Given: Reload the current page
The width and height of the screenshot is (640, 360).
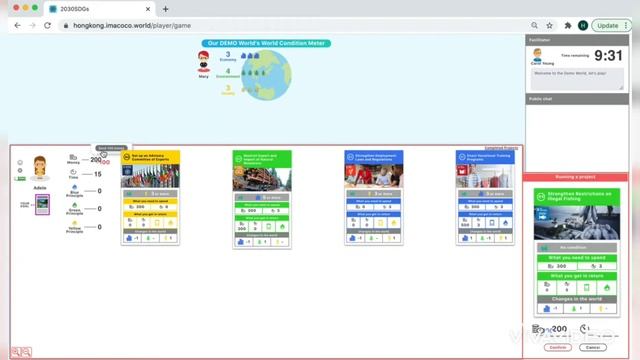Looking at the screenshot, I should pos(47,25).
